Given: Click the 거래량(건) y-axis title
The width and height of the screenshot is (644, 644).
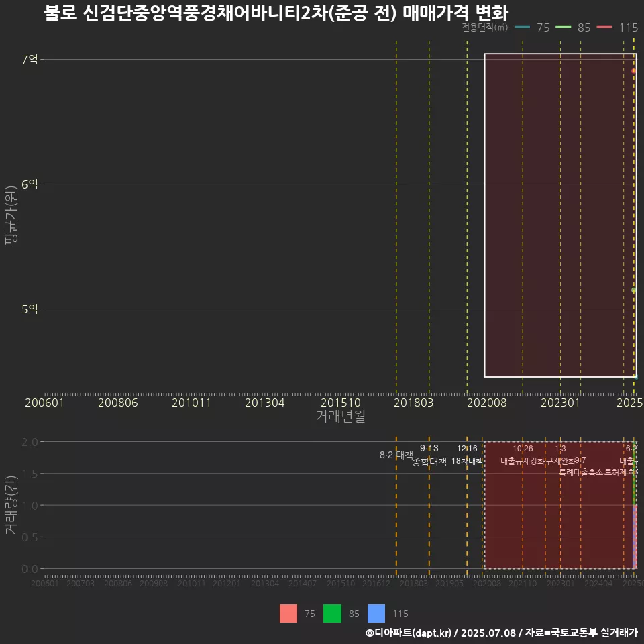Looking at the screenshot, I should [x=11, y=504].
